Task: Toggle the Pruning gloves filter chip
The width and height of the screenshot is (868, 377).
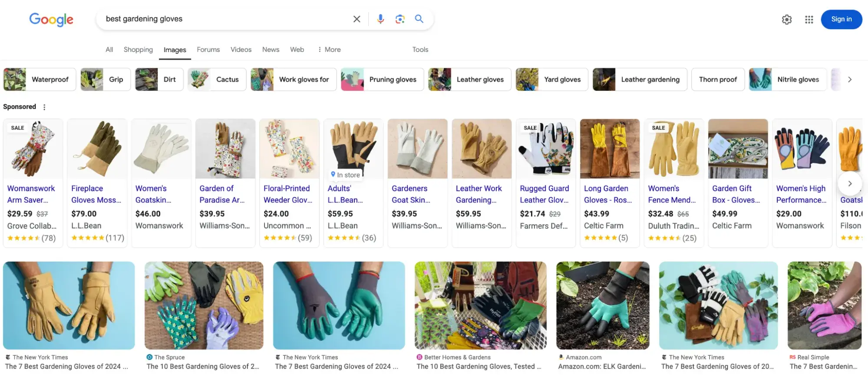Action: [382, 79]
